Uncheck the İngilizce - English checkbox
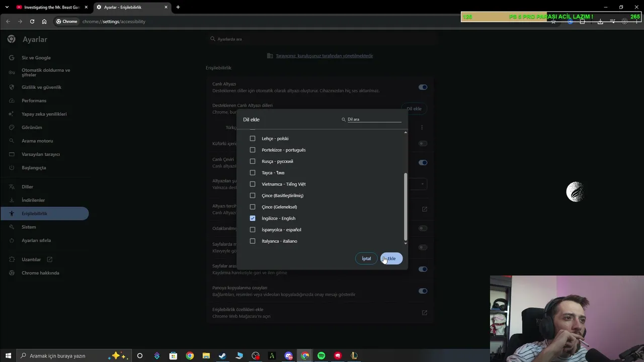Image resolution: width=644 pixels, height=362 pixels. (253, 218)
